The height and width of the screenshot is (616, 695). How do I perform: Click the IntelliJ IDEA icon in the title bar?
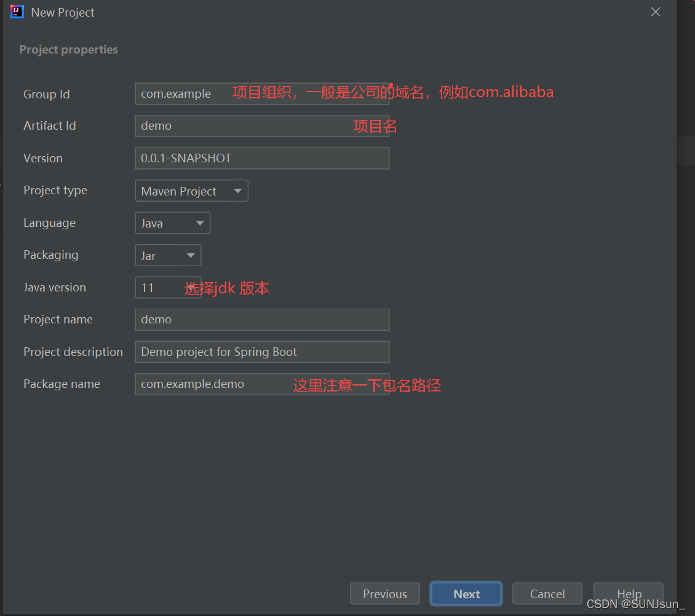coord(17,12)
